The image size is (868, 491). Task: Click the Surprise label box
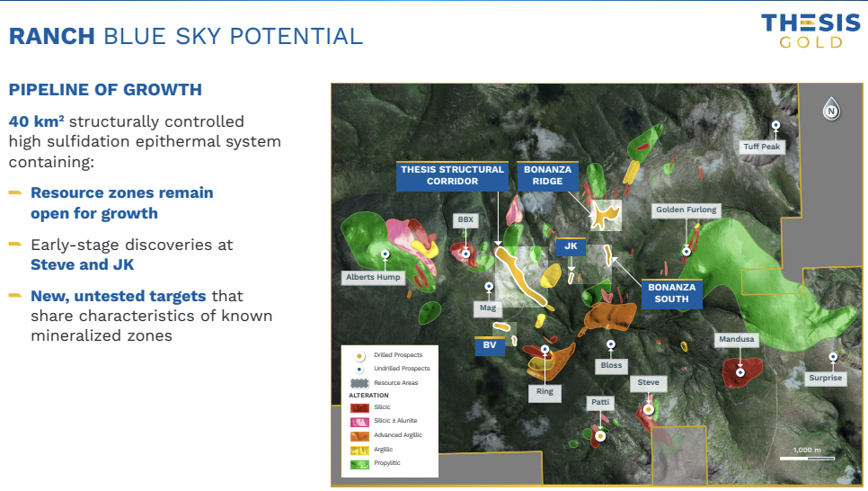coord(826,378)
